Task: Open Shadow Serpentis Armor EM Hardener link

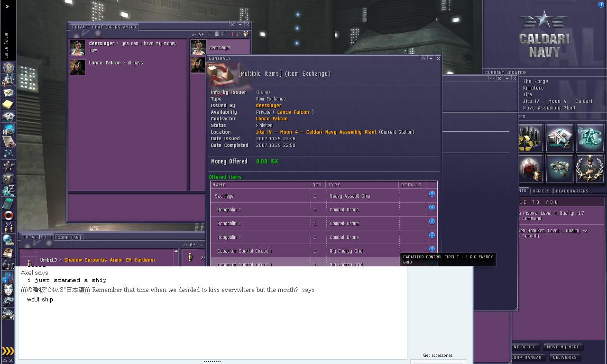Action: (x=110, y=260)
